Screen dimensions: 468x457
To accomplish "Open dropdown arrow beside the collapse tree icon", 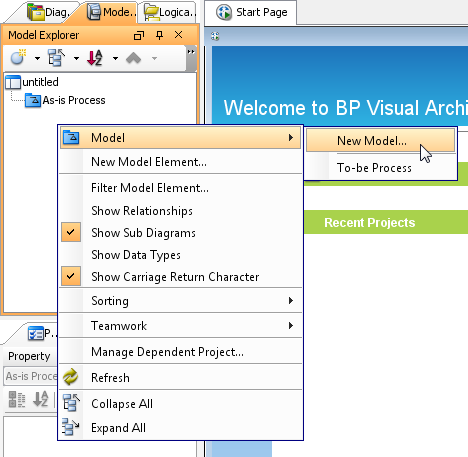I will [76, 59].
